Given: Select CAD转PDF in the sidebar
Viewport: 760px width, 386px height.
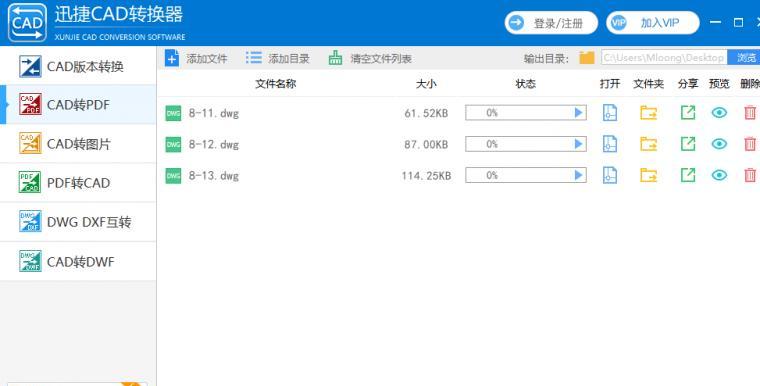Looking at the screenshot, I should coord(78,105).
